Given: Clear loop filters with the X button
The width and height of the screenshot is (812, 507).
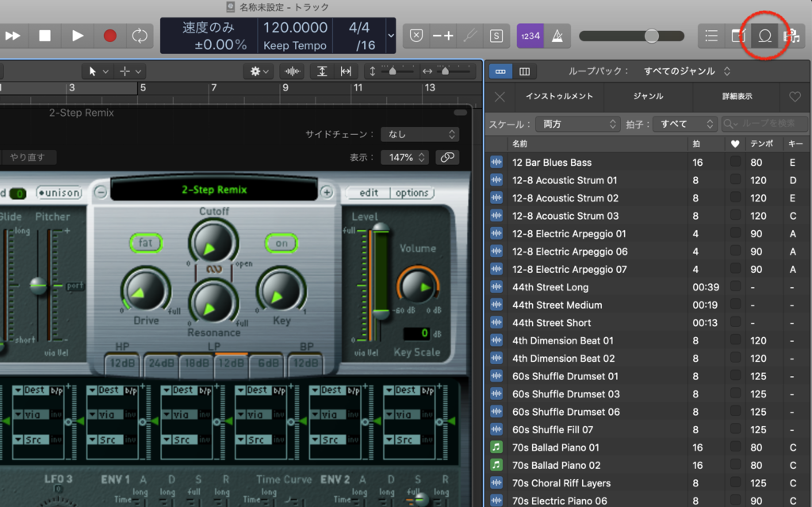Looking at the screenshot, I should [x=500, y=97].
